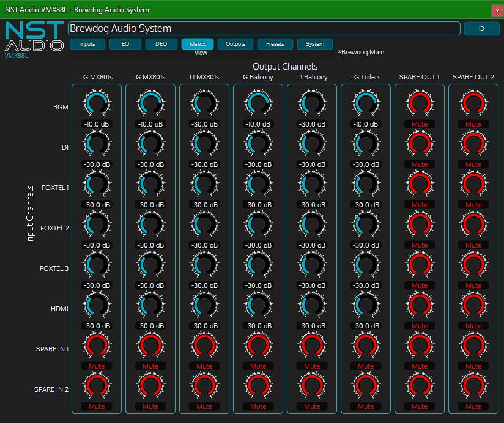Click HDMI to L1 Balcony knob

pyautogui.click(x=312, y=305)
